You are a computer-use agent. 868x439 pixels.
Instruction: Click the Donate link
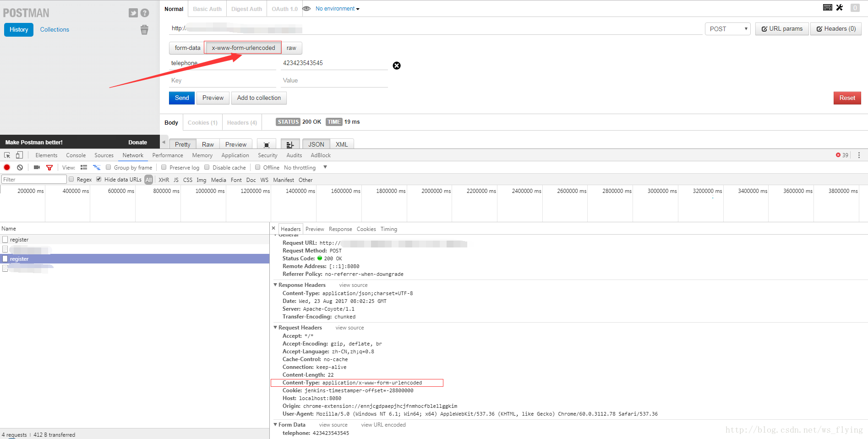coord(137,143)
